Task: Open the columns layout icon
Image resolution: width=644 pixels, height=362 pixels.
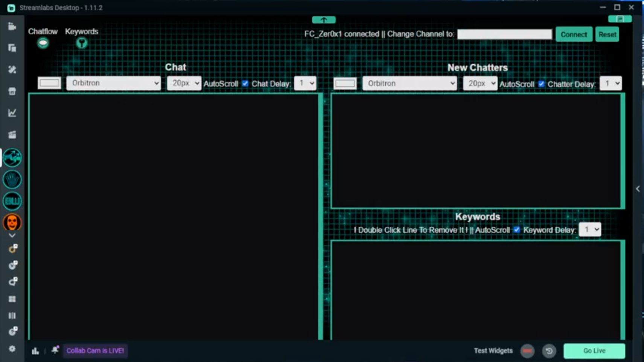Action: click(x=12, y=316)
